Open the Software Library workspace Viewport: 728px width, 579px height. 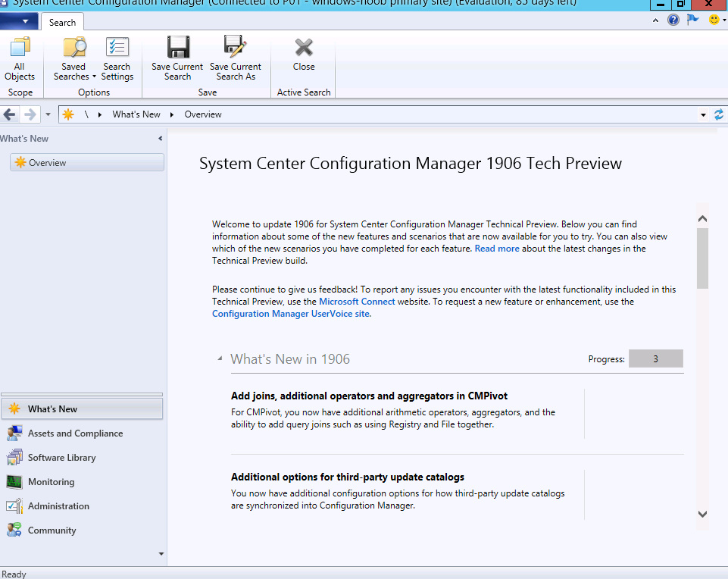(x=82, y=457)
